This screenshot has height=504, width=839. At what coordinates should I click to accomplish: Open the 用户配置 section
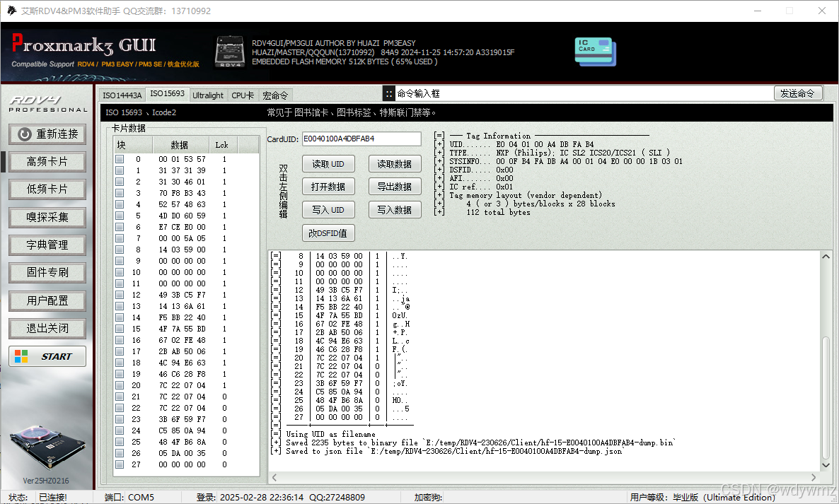tap(47, 300)
